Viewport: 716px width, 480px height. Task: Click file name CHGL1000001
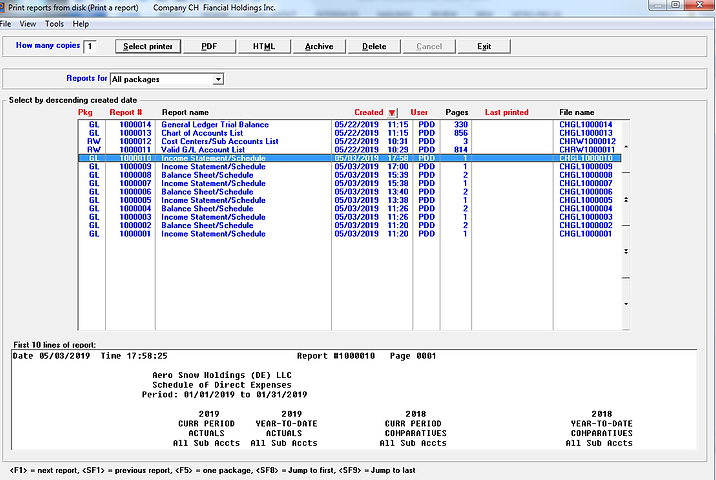point(585,234)
